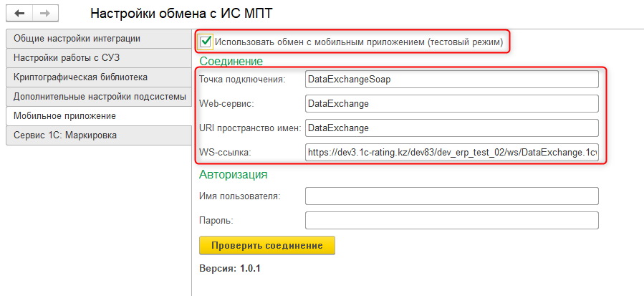Viewport: 644px width, 296px height.
Task: Click the Проверить соединение button
Action: (x=267, y=245)
